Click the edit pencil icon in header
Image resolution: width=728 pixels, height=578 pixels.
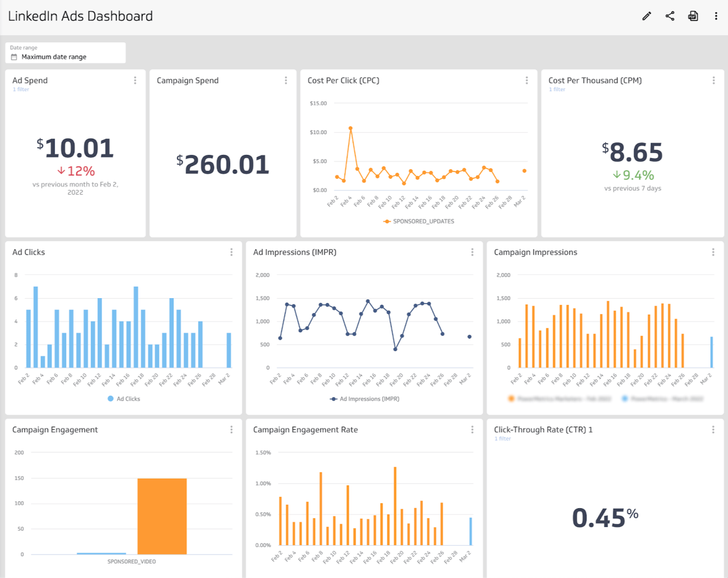tap(647, 16)
